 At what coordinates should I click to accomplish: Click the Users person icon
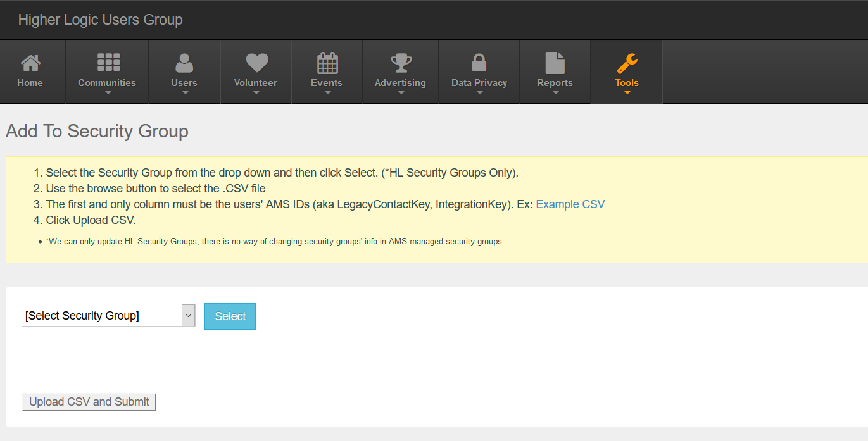[184, 63]
